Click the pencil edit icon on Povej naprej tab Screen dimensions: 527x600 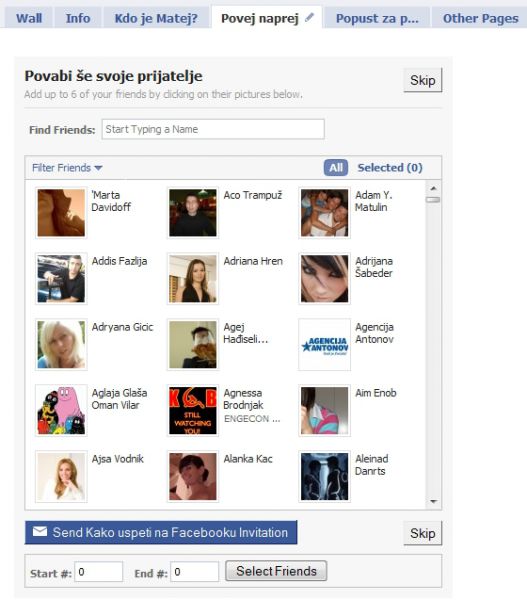(x=309, y=17)
